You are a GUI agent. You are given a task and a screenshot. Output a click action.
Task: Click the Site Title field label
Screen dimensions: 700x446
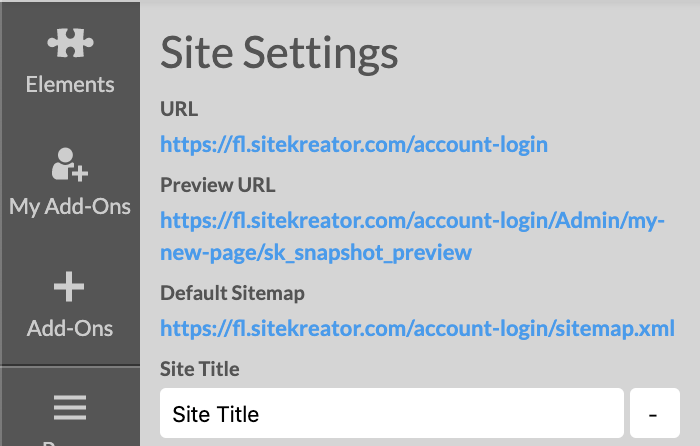[x=200, y=369]
